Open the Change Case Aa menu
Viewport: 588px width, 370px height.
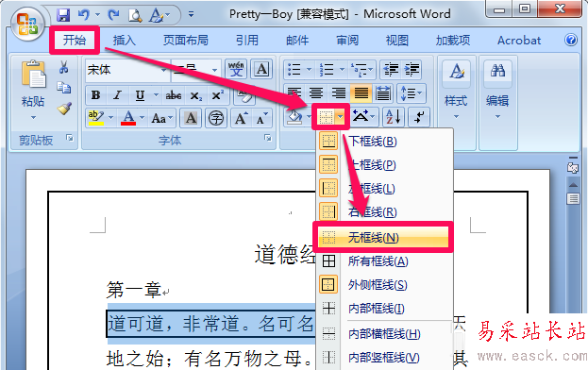coord(162,119)
